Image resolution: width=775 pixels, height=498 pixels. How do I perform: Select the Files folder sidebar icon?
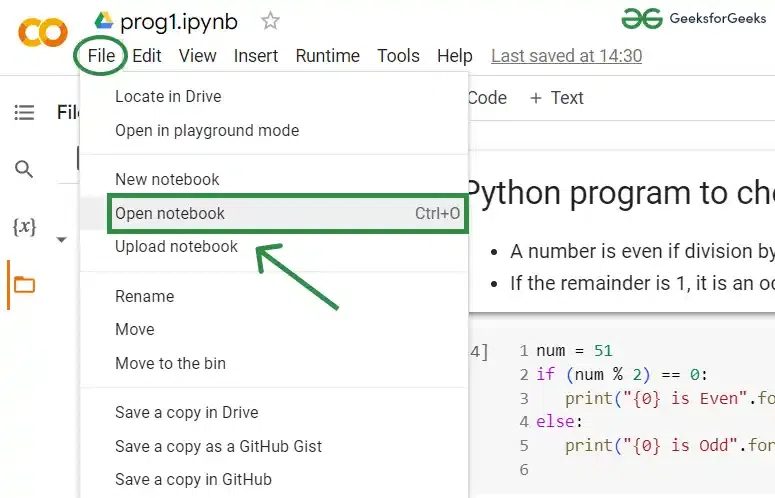click(24, 285)
